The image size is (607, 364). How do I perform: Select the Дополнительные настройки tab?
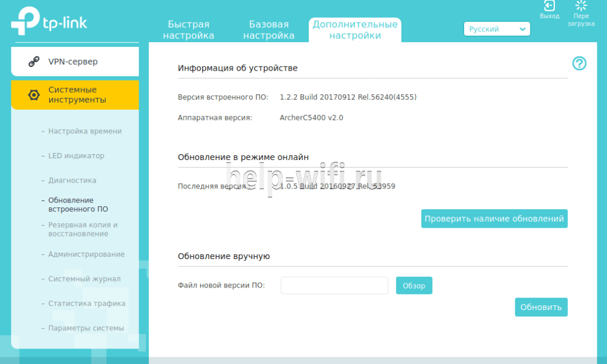pyautogui.click(x=354, y=30)
